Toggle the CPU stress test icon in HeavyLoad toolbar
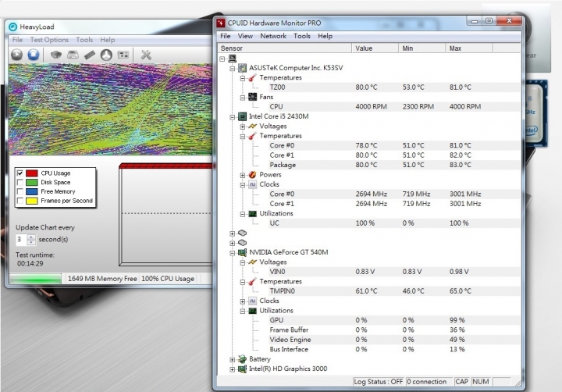The image size is (562, 392). coord(56,55)
